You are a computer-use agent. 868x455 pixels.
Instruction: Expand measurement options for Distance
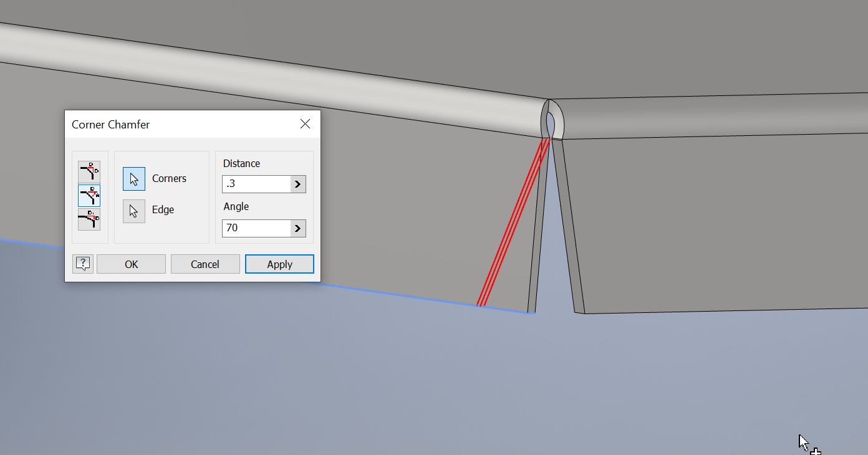[297, 184]
